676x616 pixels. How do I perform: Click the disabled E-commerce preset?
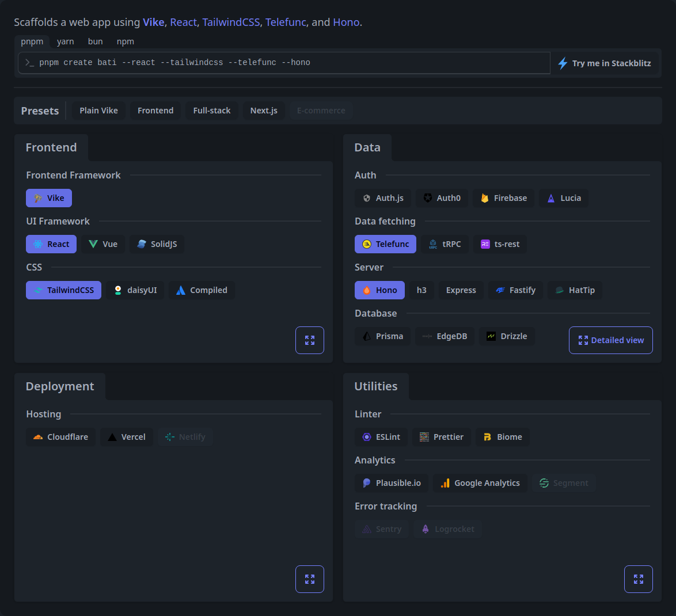point(321,111)
